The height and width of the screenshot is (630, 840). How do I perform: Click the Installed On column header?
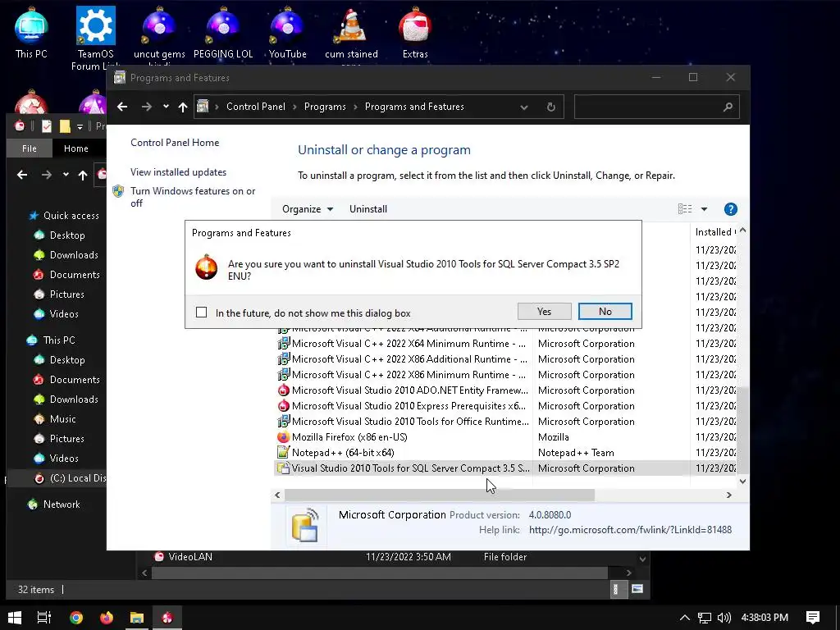pyautogui.click(x=714, y=232)
